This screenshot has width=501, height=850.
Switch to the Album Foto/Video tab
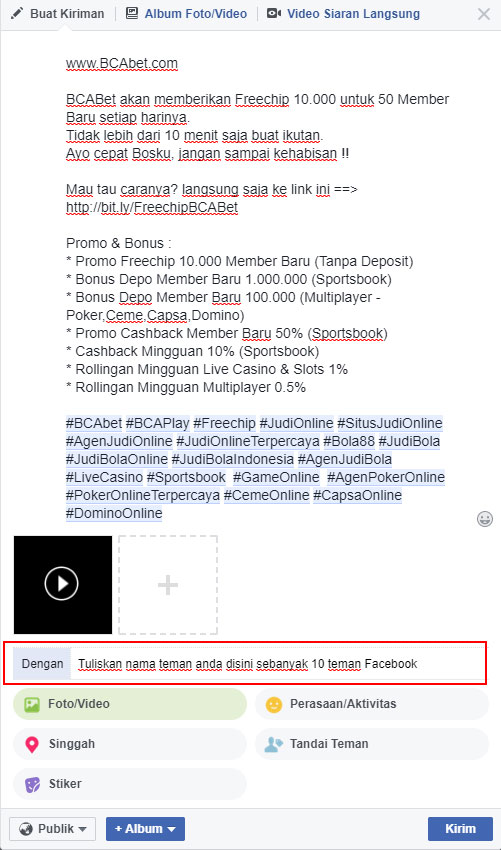[x=186, y=14]
